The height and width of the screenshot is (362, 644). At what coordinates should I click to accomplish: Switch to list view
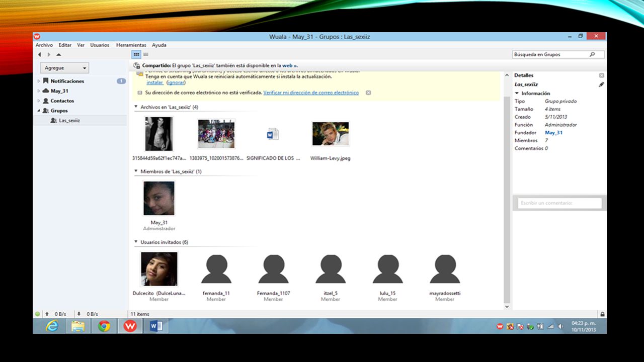pyautogui.click(x=145, y=54)
